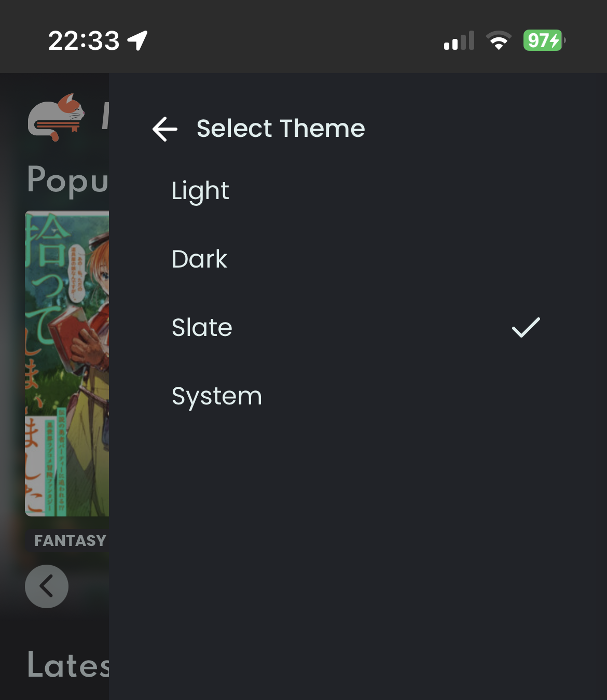Tap the cellular signal bars icon
Image resolution: width=607 pixels, height=700 pixels.
459,40
